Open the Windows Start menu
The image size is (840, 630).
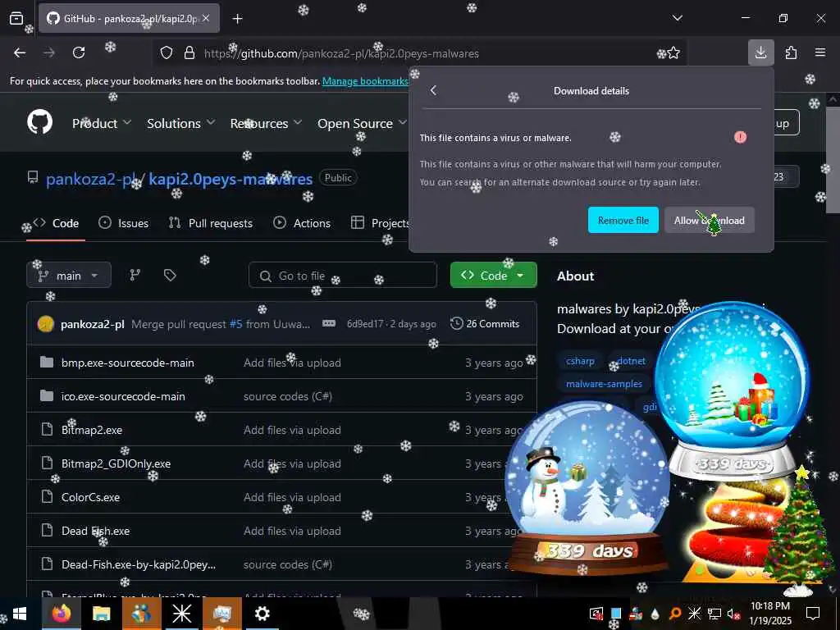coord(20,614)
